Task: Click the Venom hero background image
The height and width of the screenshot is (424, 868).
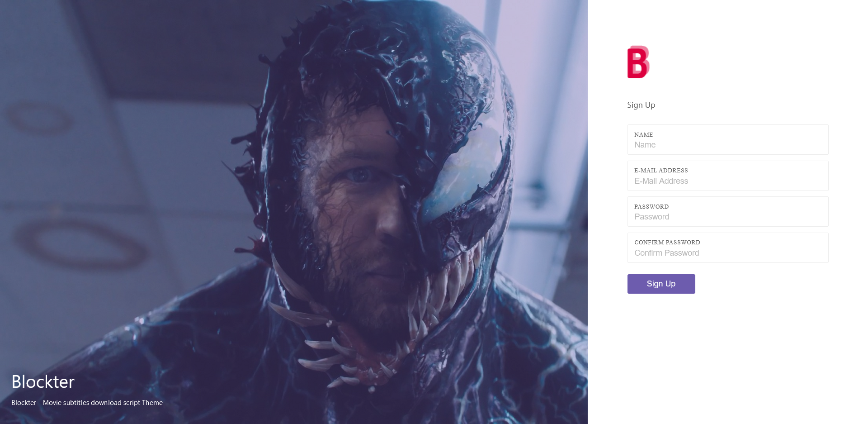Action: pyautogui.click(x=294, y=212)
